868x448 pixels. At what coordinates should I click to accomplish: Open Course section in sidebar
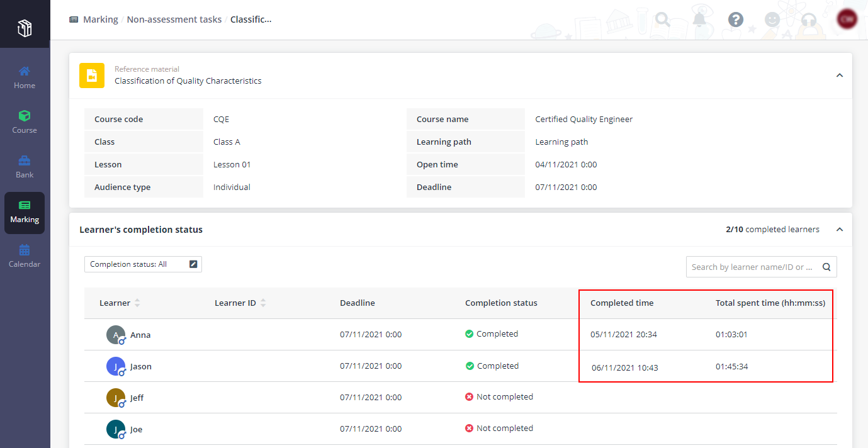25,122
